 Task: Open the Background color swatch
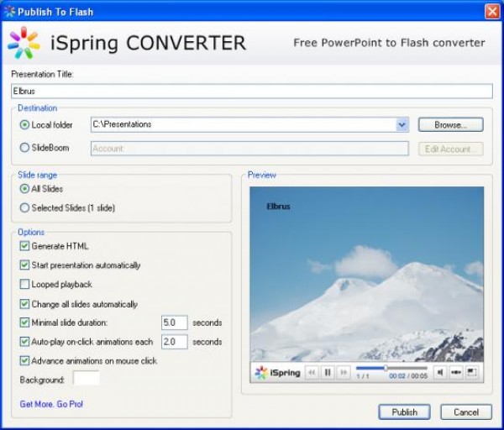click(87, 378)
